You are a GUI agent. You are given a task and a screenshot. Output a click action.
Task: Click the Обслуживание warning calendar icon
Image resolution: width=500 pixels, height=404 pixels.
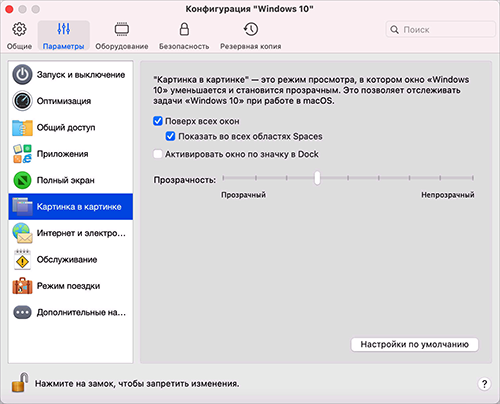[22, 259]
